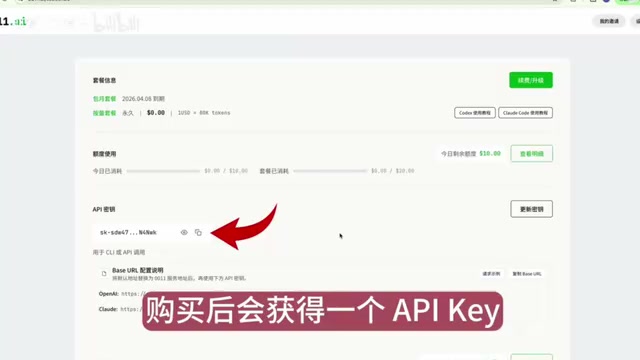
Task: Click the 复制 Base URL button
Action: [x=527, y=274]
